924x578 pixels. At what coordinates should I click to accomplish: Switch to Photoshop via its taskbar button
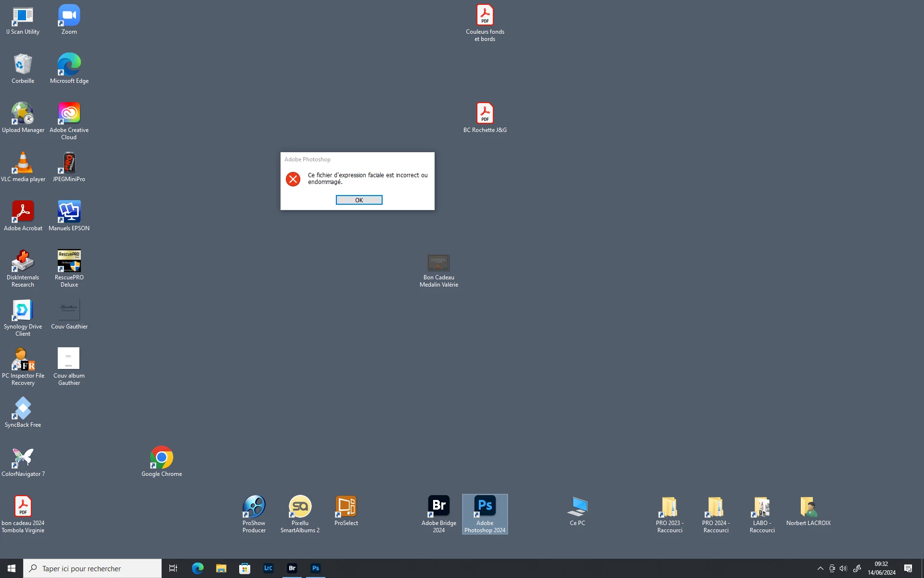315,568
